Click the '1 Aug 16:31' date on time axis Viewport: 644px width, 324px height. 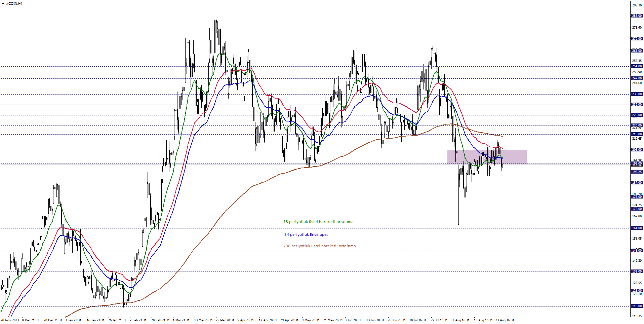461,320
